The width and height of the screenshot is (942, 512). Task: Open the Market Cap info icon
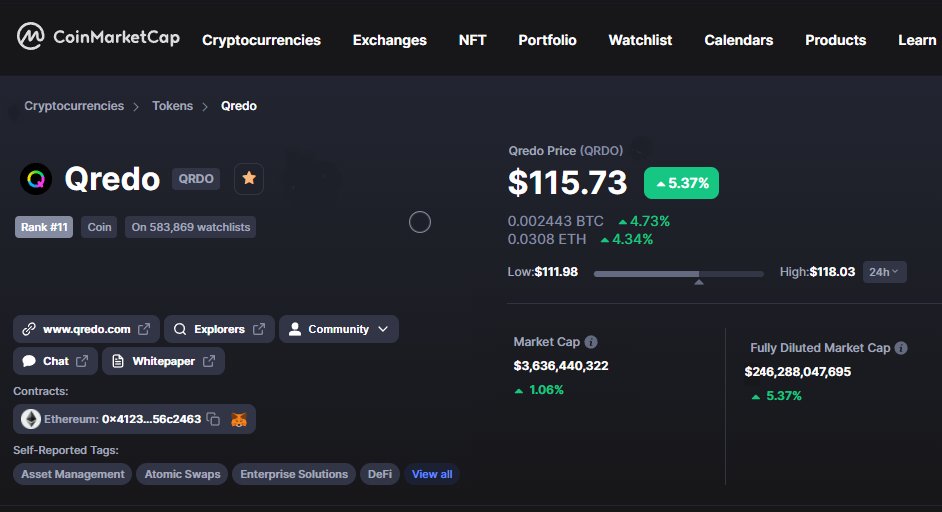pos(591,342)
